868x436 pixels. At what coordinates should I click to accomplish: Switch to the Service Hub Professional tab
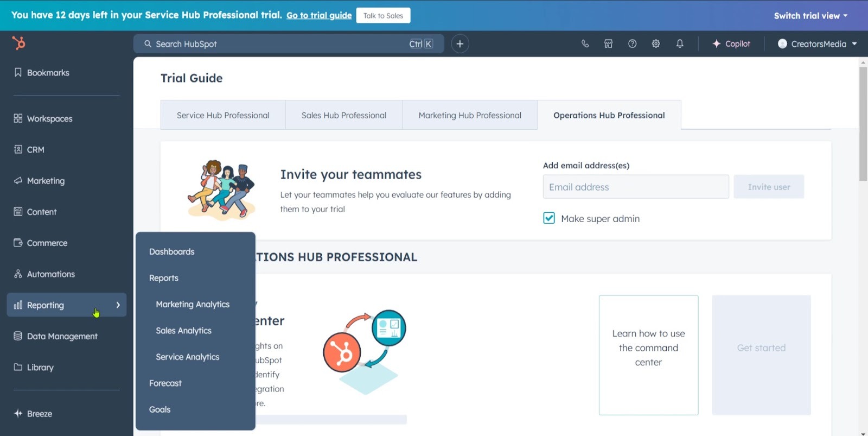click(223, 115)
